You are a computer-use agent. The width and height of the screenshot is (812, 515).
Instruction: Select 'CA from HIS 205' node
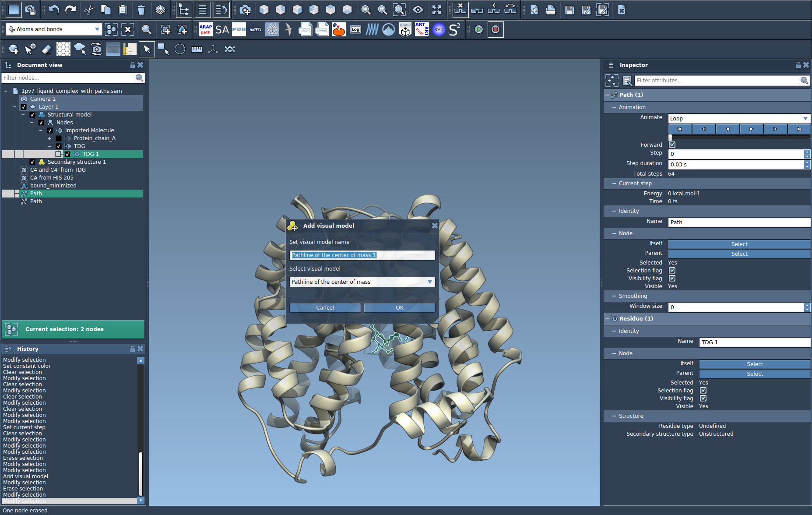52,178
